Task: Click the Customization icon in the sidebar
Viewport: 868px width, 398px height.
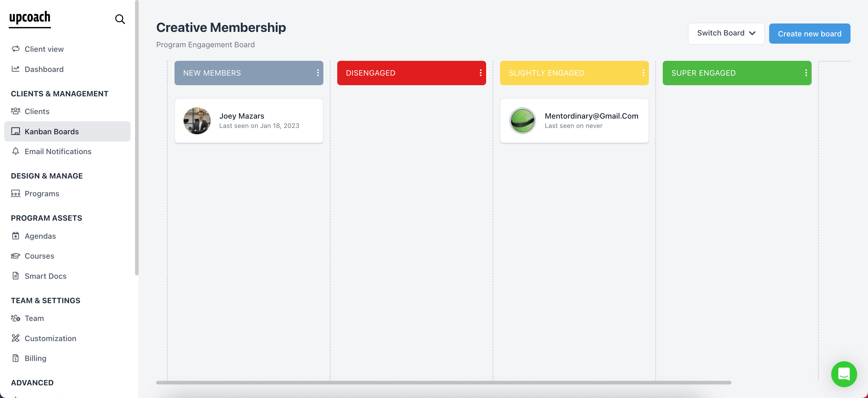Action: click(x=16, y=338)
